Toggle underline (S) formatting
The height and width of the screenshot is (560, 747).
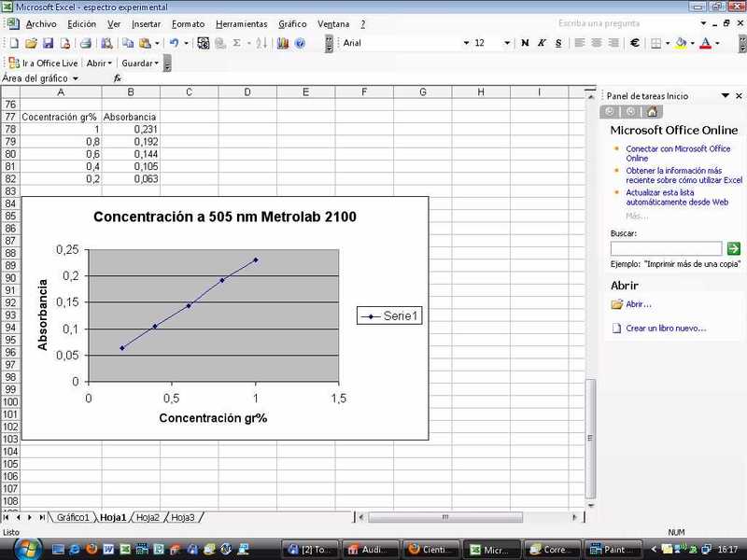coord(558,43)
